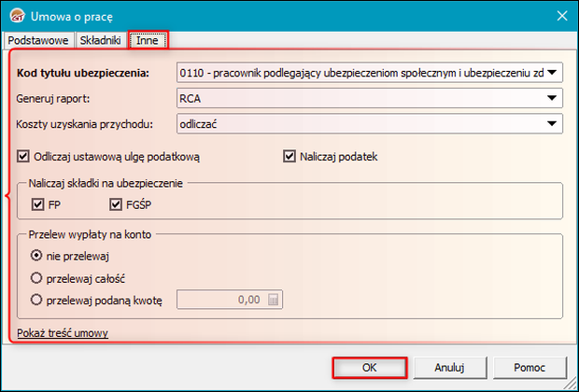579x392 pixels.
Task: Click the app icon in title bar
Action: click(x=16, y=15)
